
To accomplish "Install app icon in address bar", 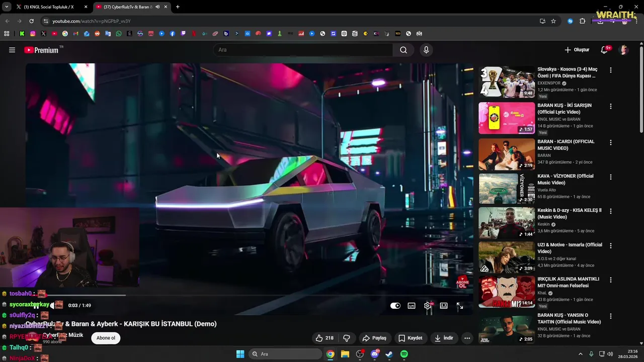I will (542, 21).
